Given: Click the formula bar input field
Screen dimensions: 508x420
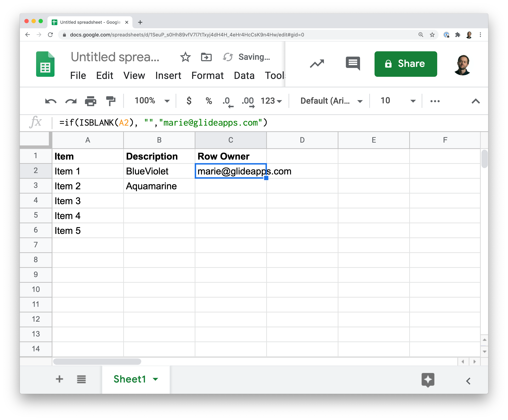Looking at the screenshot, I should pyautogui.click(x=266, y=123).
